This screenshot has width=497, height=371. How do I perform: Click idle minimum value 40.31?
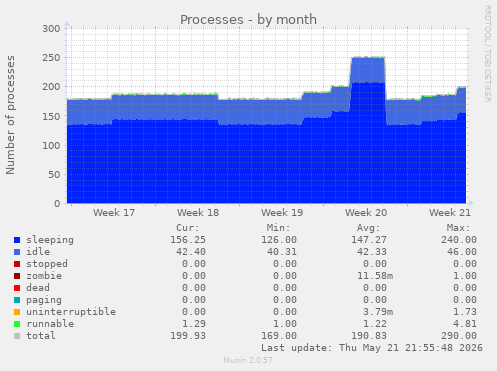[x=282, y=252]
